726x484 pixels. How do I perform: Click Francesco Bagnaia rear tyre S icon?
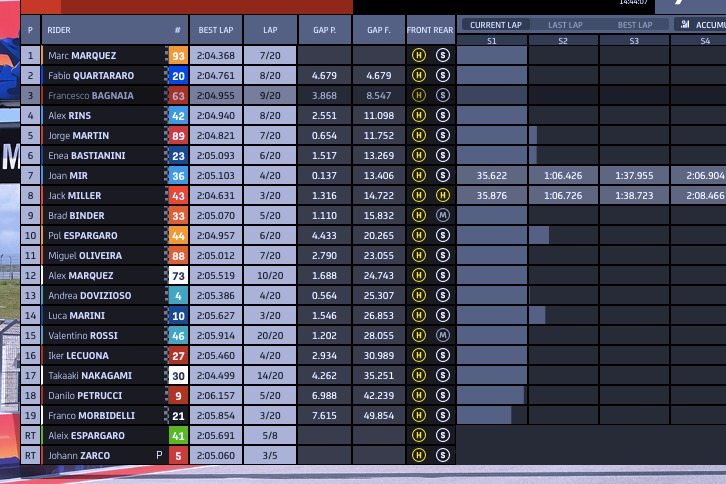(x=443, y=95)
